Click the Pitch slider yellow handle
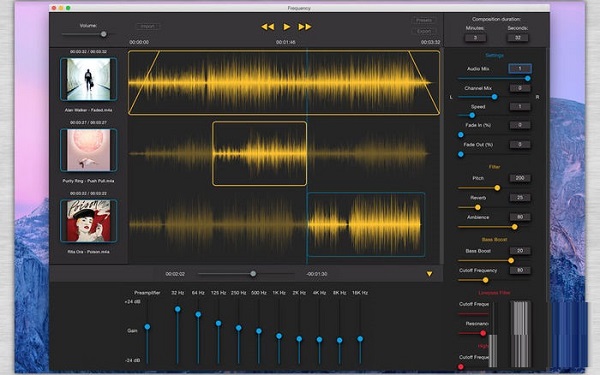The image size is (600, 375). (497, 188)
